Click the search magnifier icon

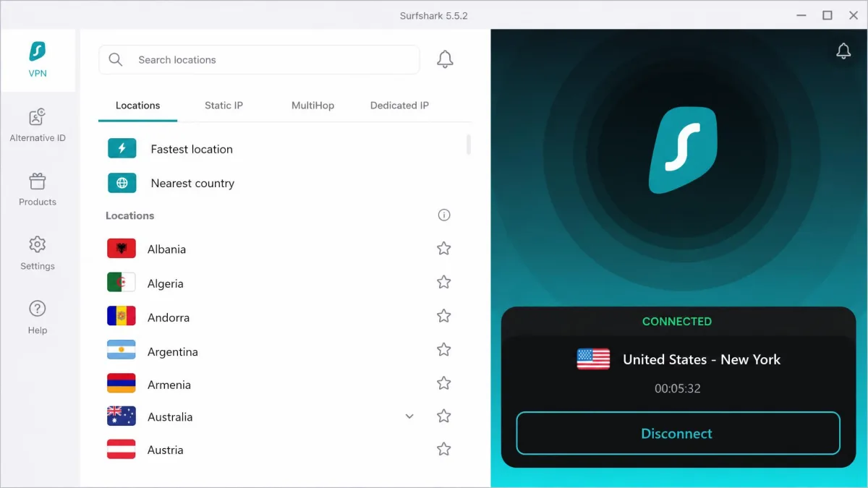click(116, 59)
